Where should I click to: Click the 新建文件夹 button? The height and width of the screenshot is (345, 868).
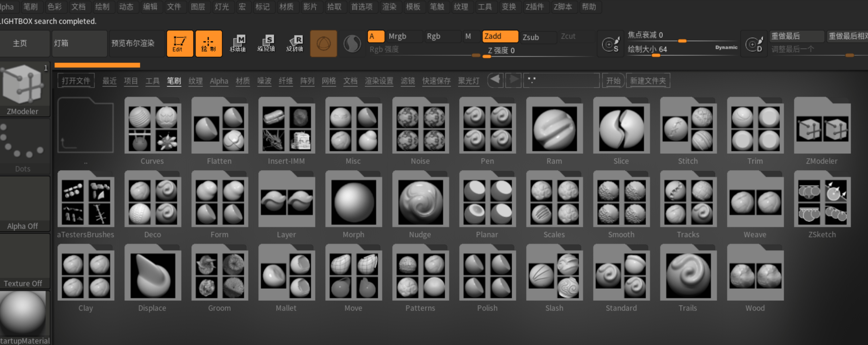(x=648, y=80)
